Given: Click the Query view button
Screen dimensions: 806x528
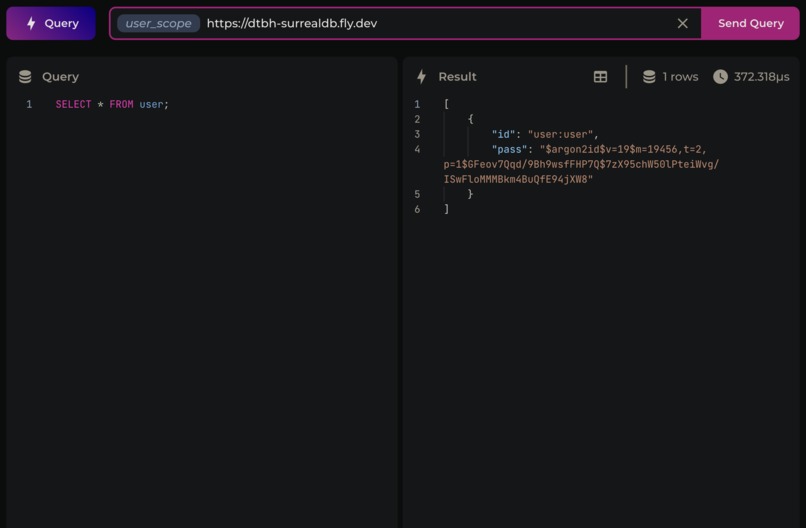Looking at the screenshot, I should (x=51, y=23).
